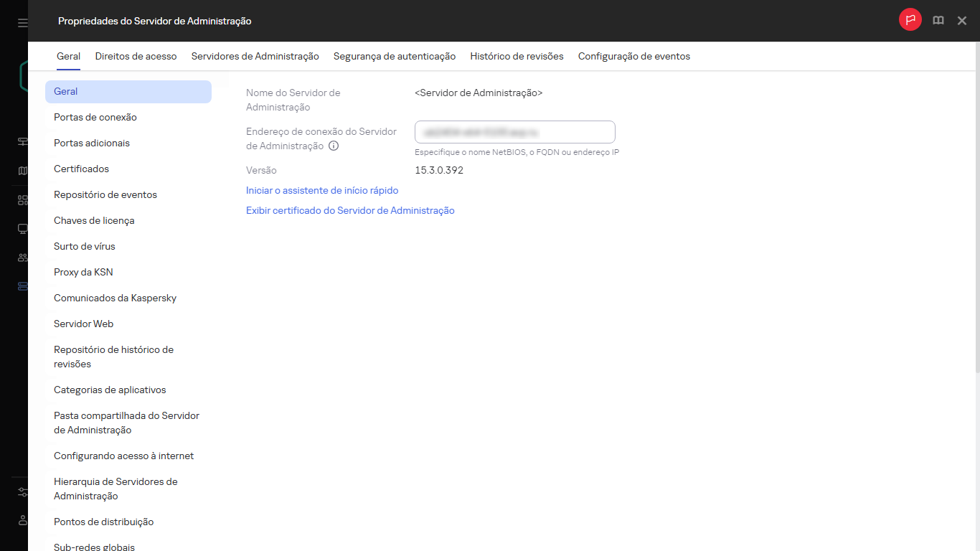Open the online help book icon
This screenshot has width=980, height=551.
tap(938, 20)
